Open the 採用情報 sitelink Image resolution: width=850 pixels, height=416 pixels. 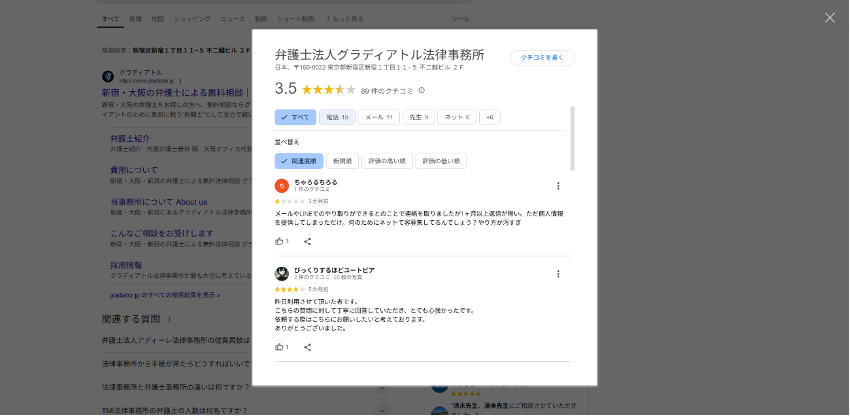click(x=126, y=265)
